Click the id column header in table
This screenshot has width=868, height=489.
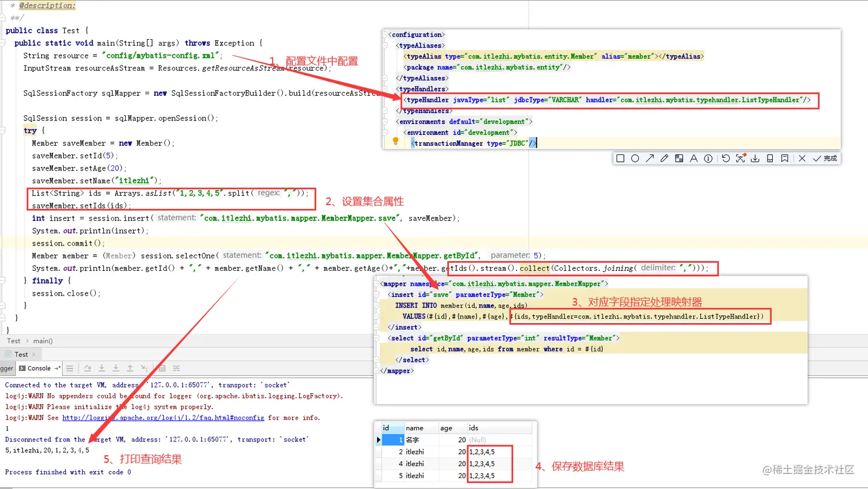(393, 428)
